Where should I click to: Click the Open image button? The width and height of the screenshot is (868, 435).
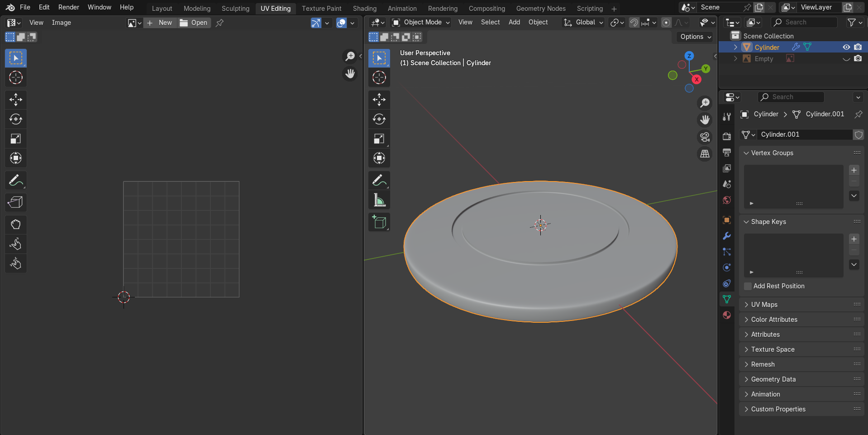194,23
